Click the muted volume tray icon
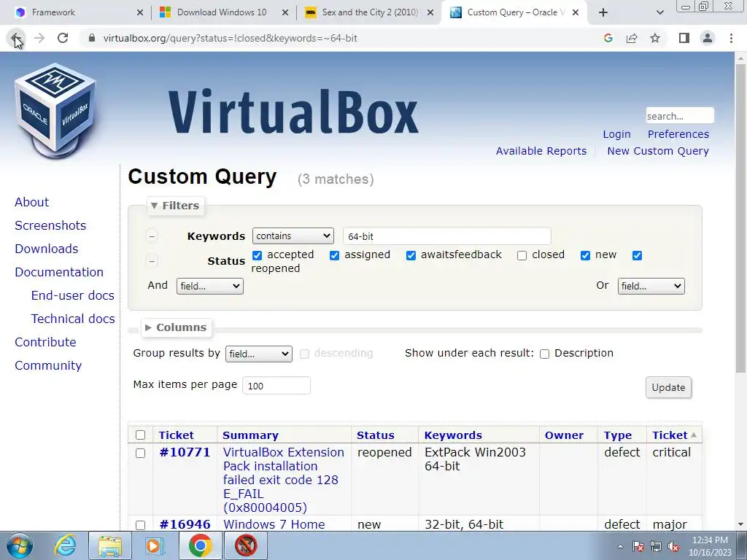 click(673, 546)
